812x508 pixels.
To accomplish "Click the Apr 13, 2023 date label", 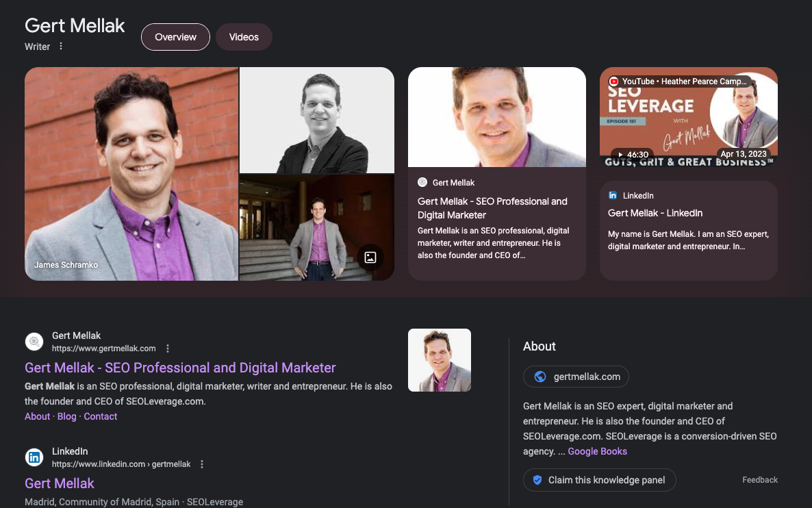I will (x=744, y=154).
